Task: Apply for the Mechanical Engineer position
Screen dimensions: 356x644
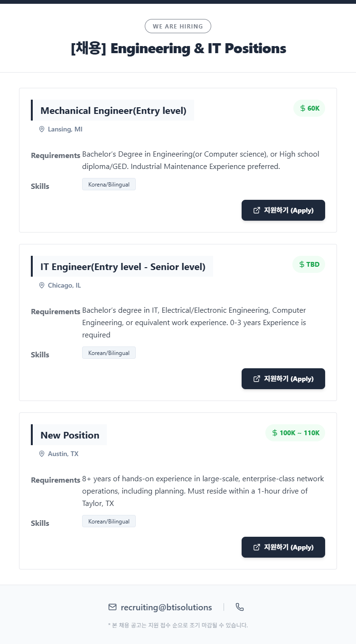Action: 283,210
